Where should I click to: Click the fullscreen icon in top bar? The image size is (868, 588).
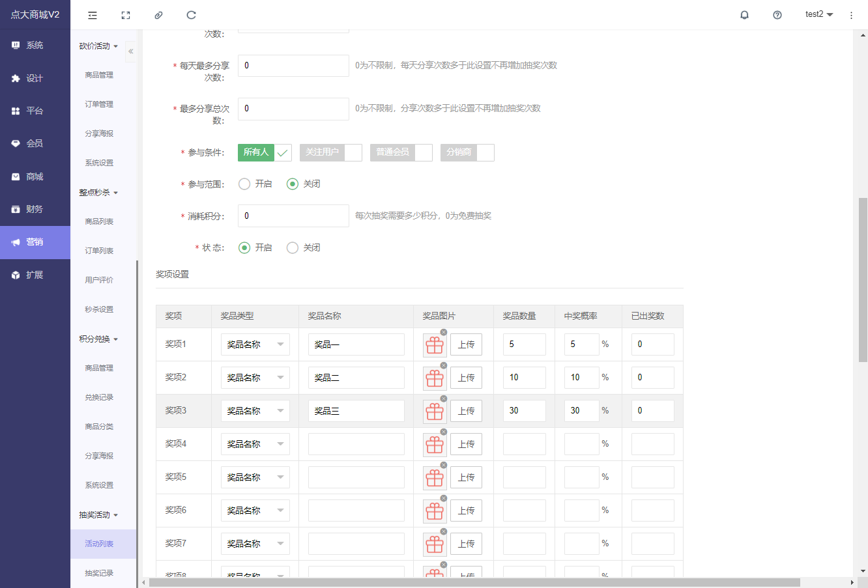pos(126,15)
